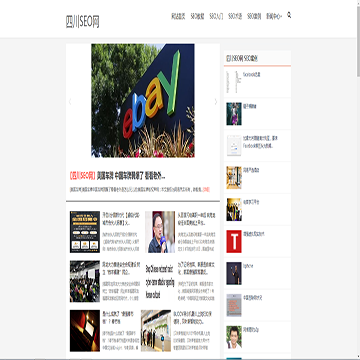Click the eBay sign banner image
360x360 pixels.
point(143,100)
